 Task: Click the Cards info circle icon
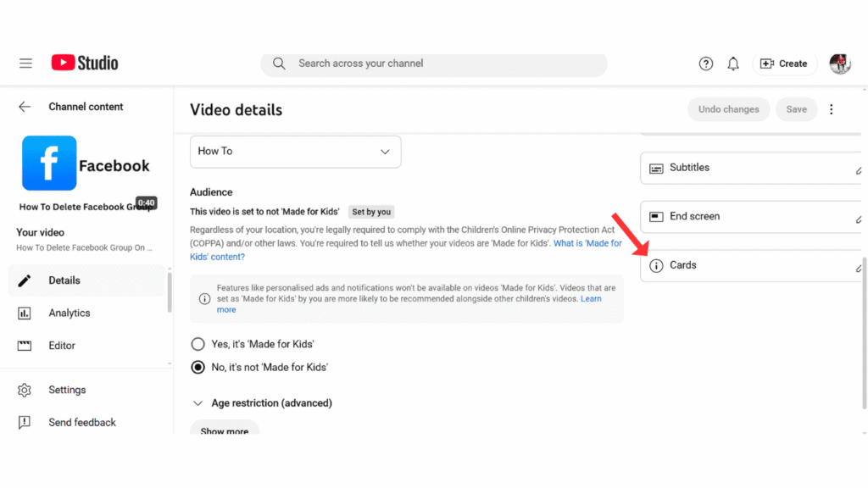point(656,265)
